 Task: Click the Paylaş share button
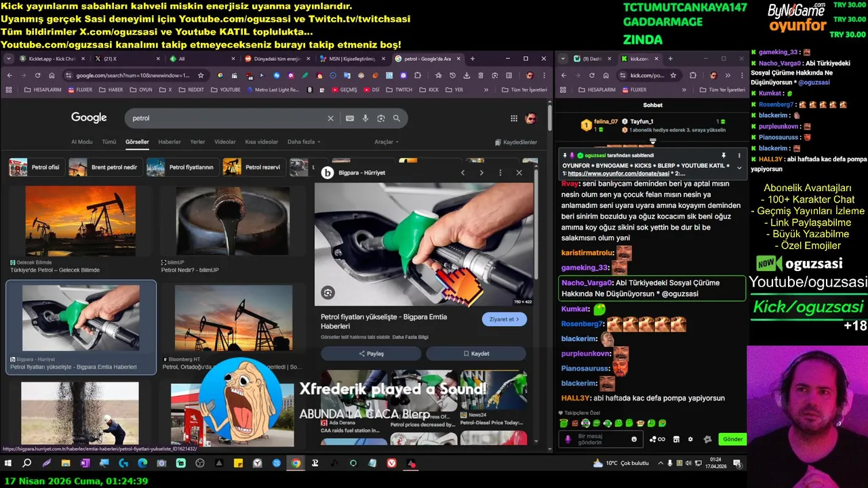tap(371, 354)
